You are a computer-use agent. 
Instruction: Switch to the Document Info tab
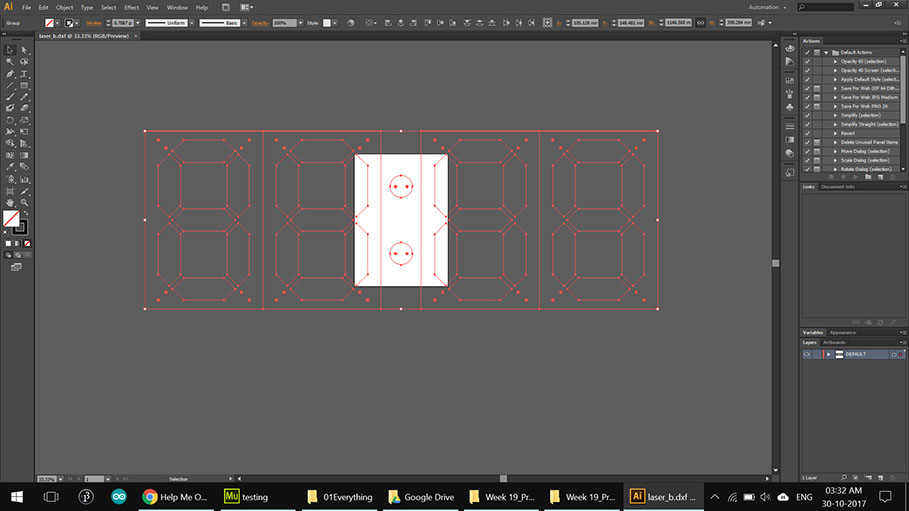click(838, 187)
